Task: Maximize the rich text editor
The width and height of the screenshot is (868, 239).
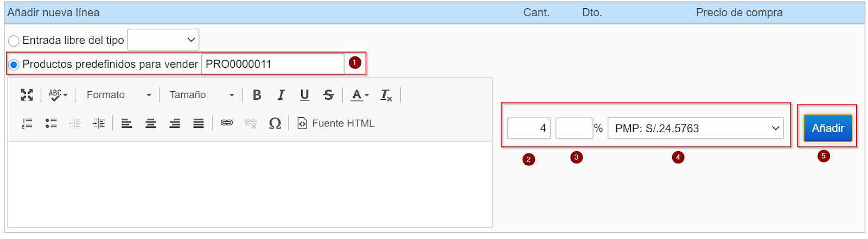Action: tap(27, 95)
